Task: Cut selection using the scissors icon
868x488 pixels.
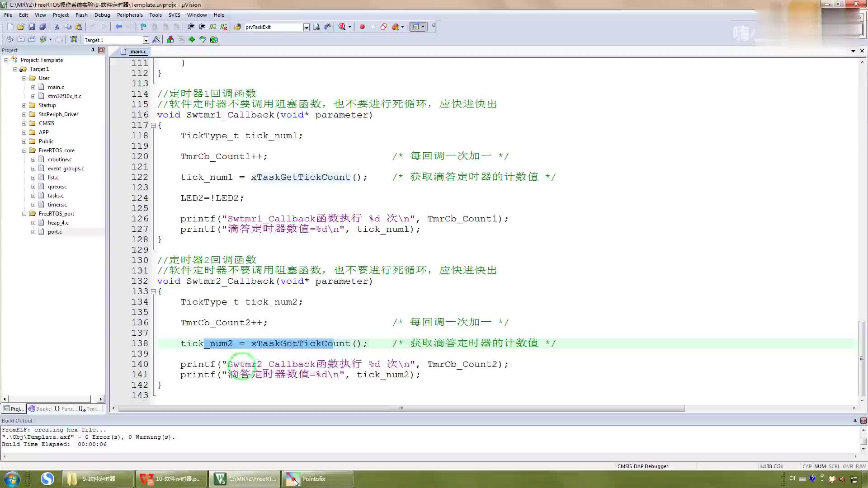Action: (x=57, y=27)
